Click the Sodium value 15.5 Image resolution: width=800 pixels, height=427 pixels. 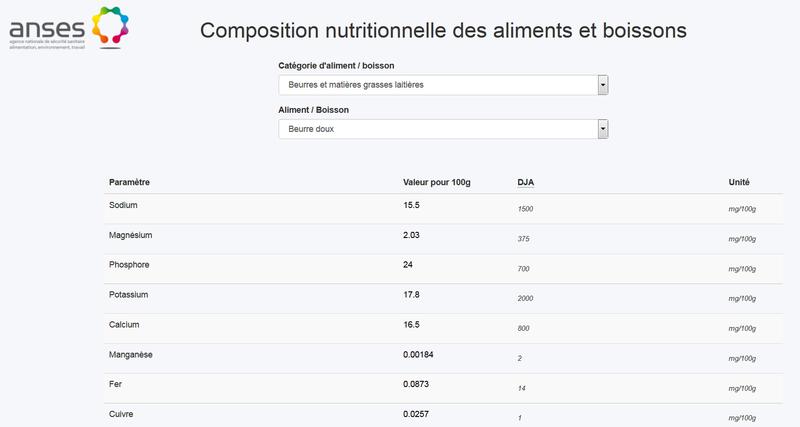(x=411, y=205)
